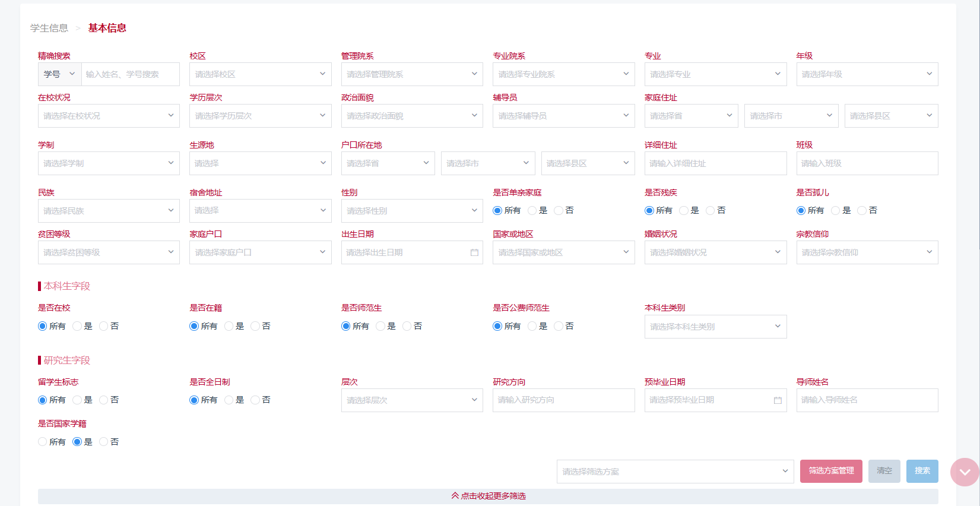Collapse filters via 点击收起更多筛选 bar
The width and height of the screenshot is (980, 506).
488,496
